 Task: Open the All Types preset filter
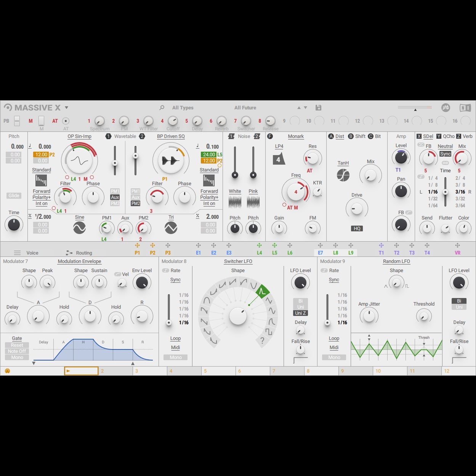pos(183,108)
